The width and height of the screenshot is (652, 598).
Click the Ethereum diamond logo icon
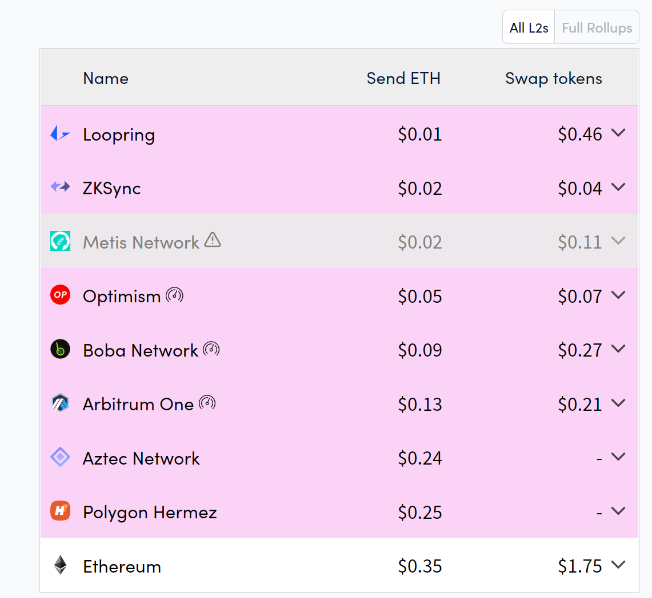60,566
